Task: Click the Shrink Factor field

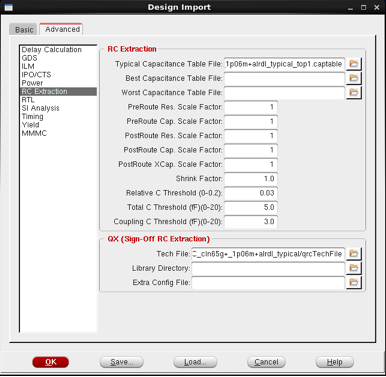Action: [x=251, y=179]
